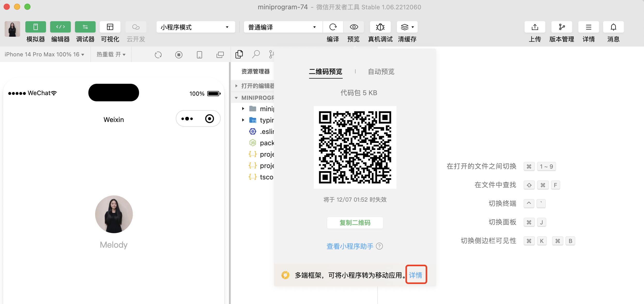
Task: Click the mini program capsule close circle
Action: point(209,119)
